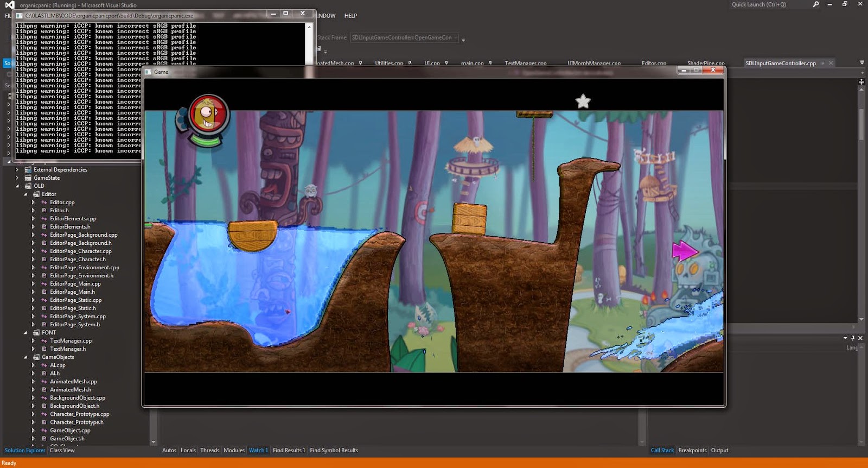Select the Editor.cpp file icon
The height and width of the screenshot is (468, 868).
coord(44,203)
